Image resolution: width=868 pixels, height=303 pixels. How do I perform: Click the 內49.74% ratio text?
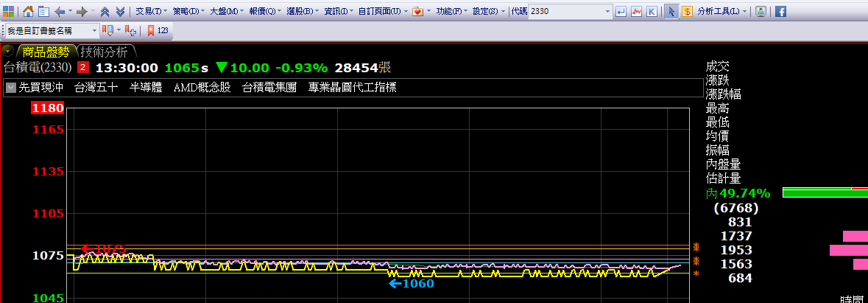click(x=738, y=192)
